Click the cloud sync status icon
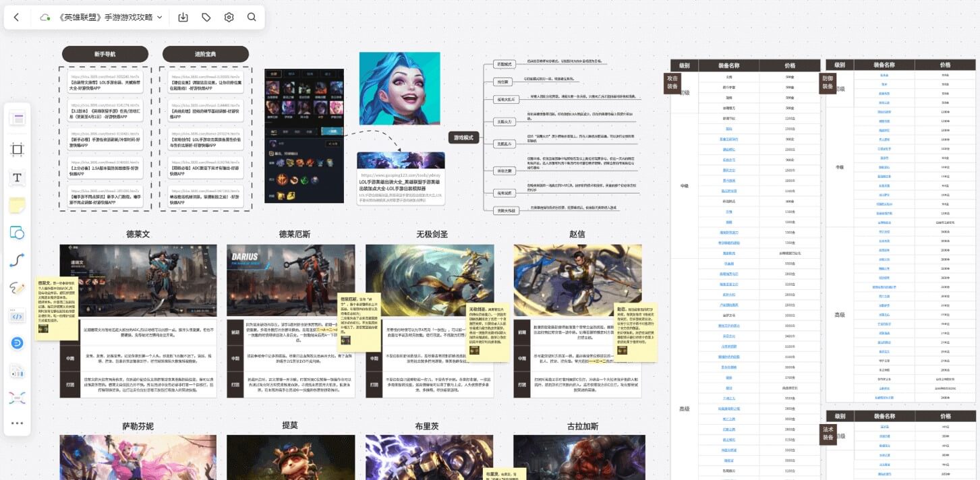Image resolution: width=980 pixels, height=480 pixels. pos(45,17)
